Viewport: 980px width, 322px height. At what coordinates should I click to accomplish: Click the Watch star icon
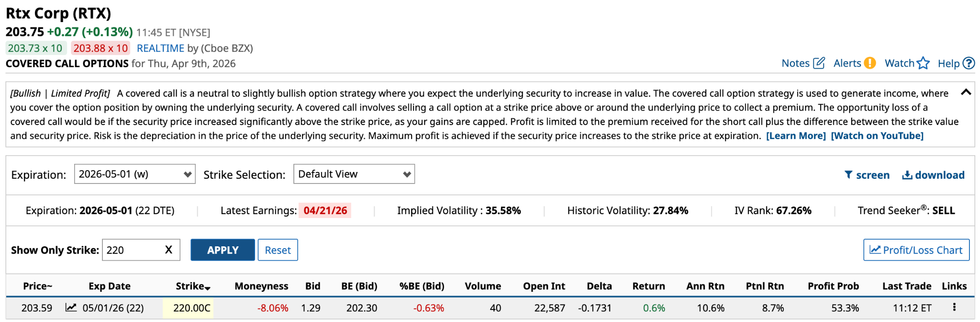(x=924, y=63)
